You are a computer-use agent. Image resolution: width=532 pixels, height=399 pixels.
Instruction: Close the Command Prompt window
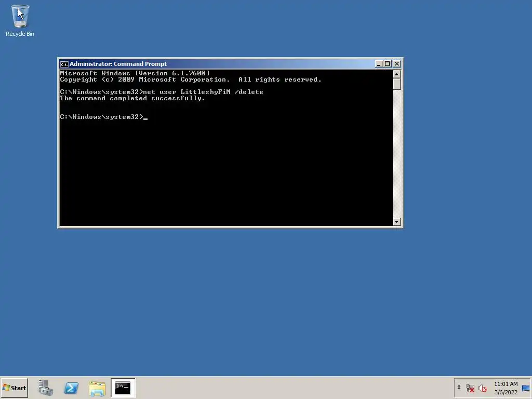coord(396,64)
